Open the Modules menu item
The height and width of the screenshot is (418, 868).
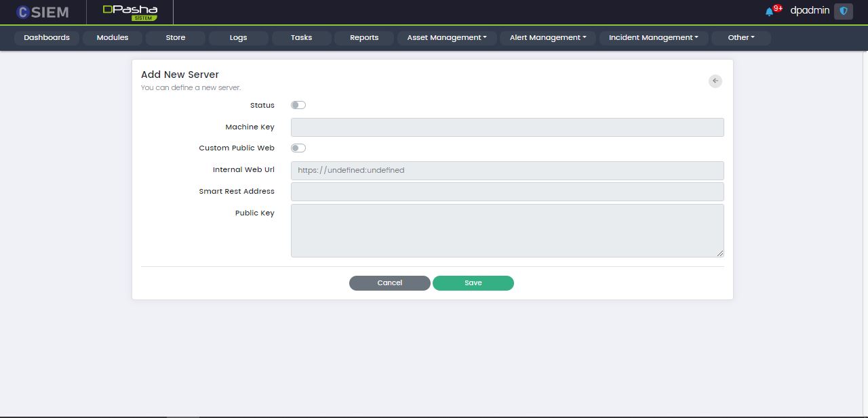[113, 38]
